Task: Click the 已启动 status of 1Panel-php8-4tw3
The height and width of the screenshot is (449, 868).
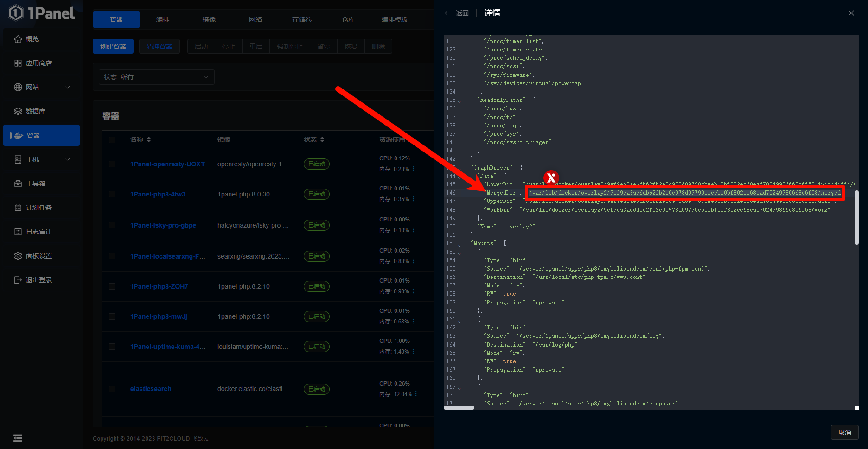Action: tap(317, 194)
